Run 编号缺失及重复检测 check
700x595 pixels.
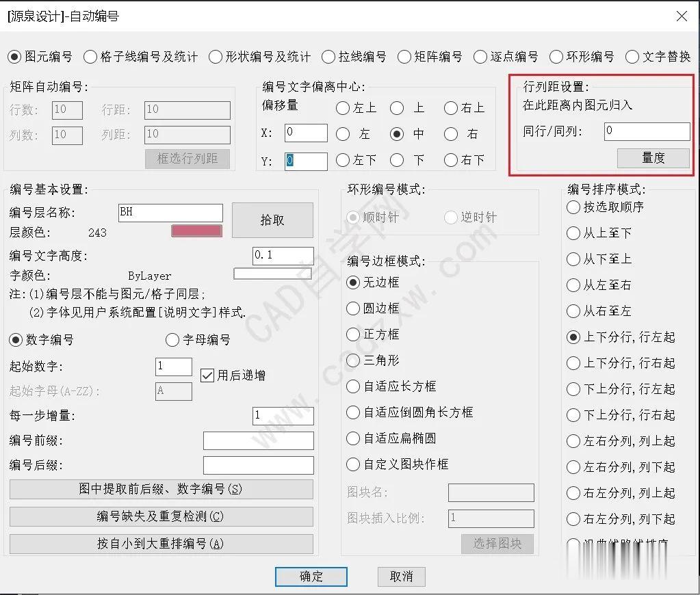pyautogui.click(x=161, y=516)
